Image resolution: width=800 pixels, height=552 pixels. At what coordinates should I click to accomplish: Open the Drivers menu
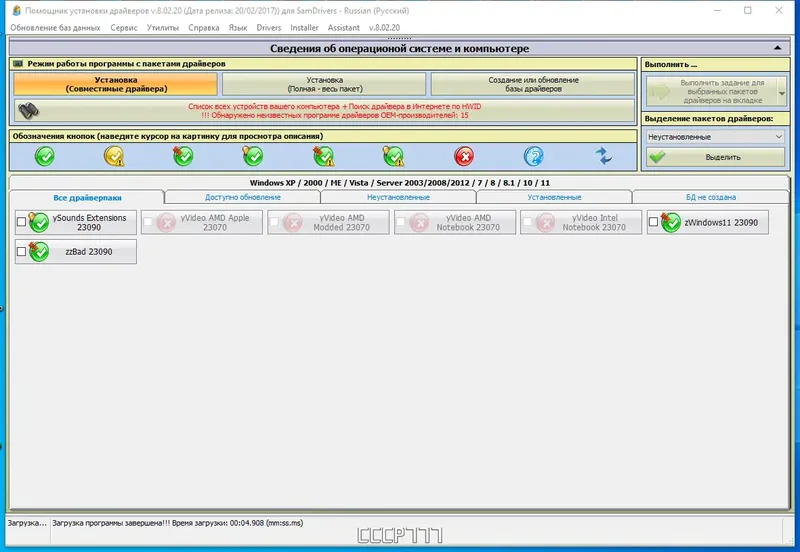coord(269,28)
